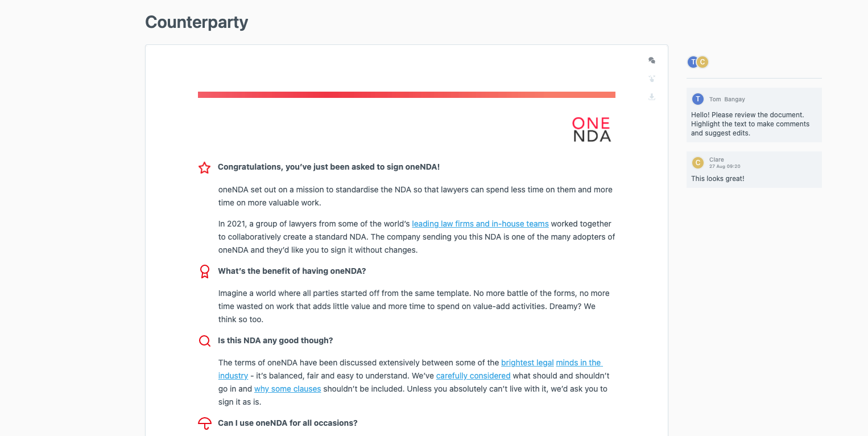The height and width of the screenshot is (436, 868).
Task: Click the red star icon beside Congratulations
Action: coord(204,167)
